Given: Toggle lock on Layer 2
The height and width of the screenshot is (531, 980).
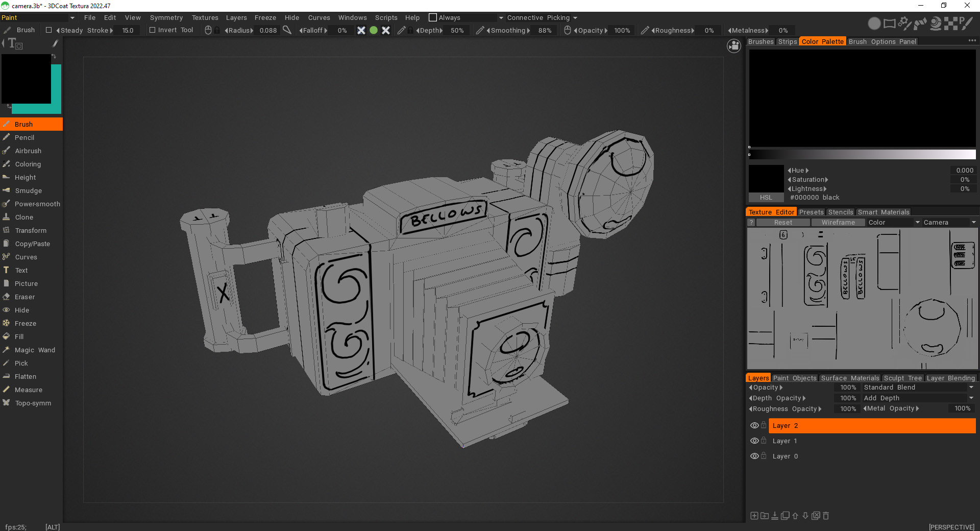Looking at the screenshot, I should tap(764, 425).
